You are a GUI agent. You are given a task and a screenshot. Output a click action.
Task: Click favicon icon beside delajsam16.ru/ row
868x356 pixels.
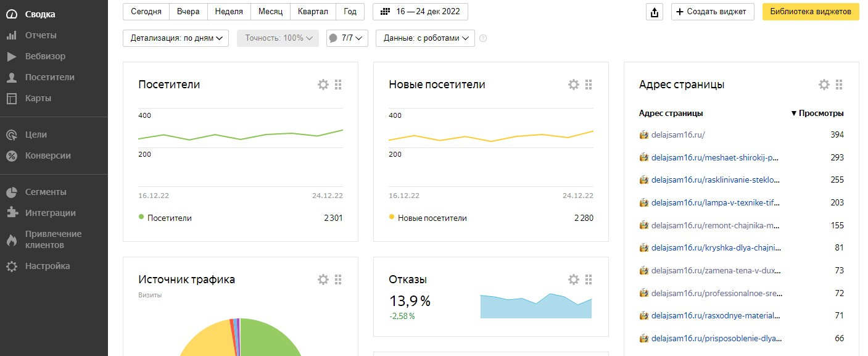[643, 135]
